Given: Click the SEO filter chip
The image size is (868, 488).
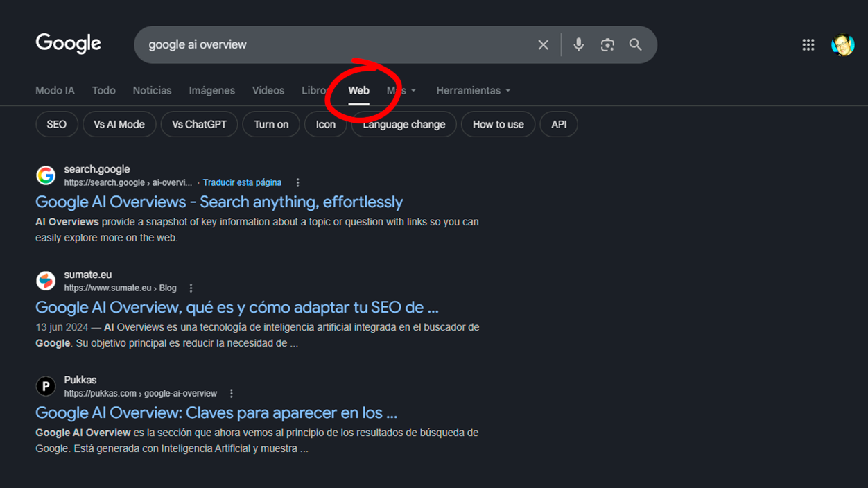Looking at the screenshot, I should click(57, 125).
